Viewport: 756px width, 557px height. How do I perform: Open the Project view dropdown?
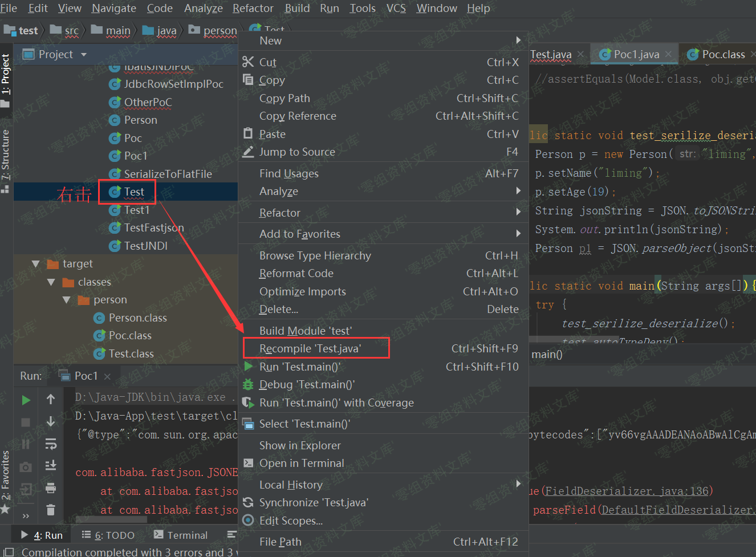84,55
